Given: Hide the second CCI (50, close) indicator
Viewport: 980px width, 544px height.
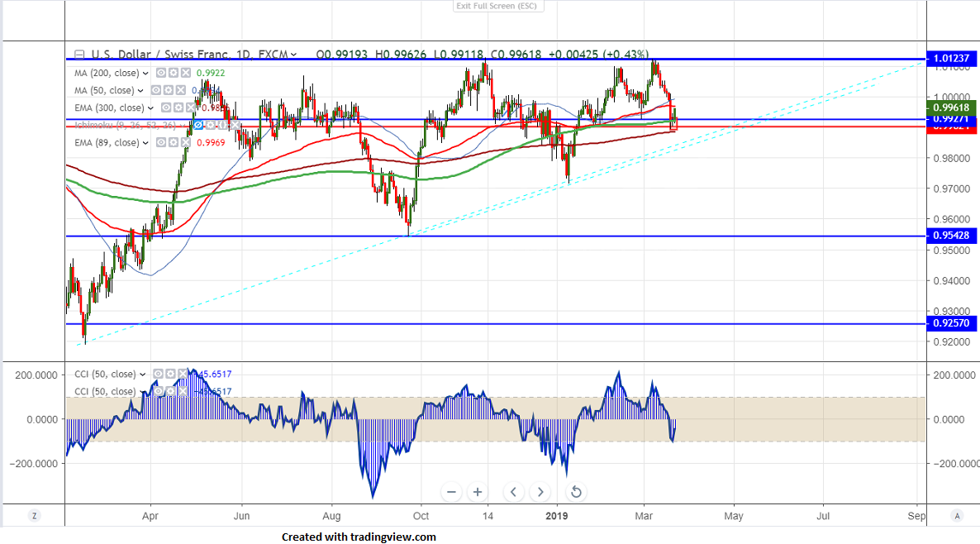Looking at the screenshot, I should pyautogui.click(x=158, y=391).
